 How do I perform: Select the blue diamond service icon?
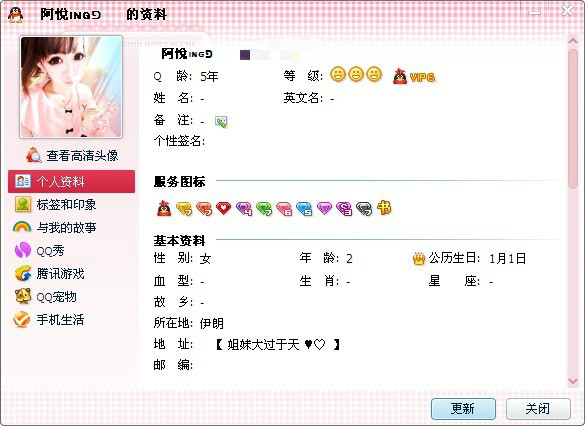coord(304,209)
